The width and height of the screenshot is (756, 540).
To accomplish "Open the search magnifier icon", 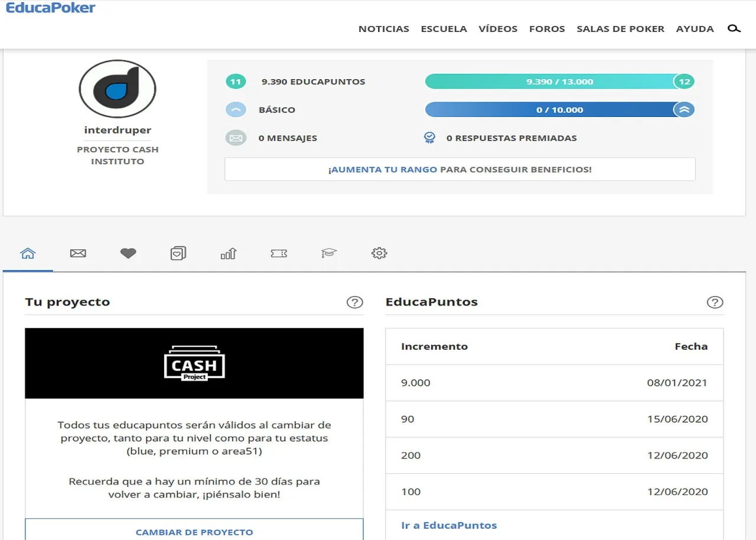I will (734, 28).
